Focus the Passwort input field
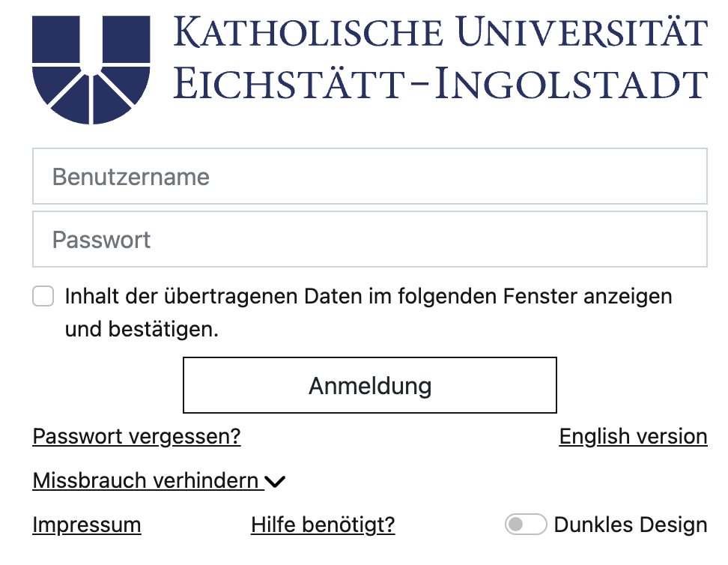The height and width of the screenshot is (565, 728). click(369, 239)
